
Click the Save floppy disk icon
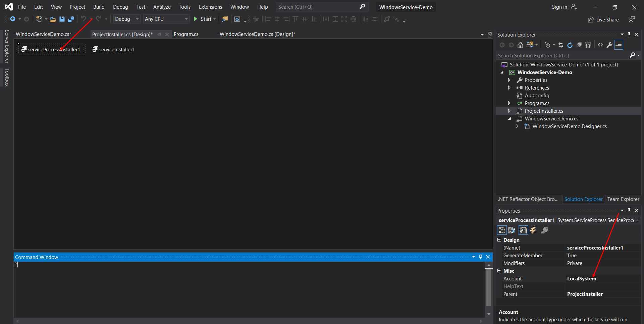[62, 19]
